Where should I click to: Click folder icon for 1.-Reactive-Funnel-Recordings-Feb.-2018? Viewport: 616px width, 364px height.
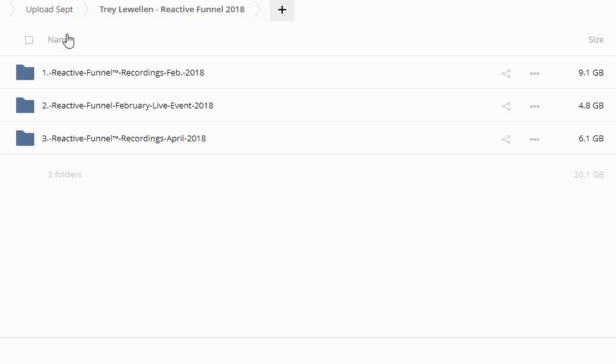tap(25, 72)
